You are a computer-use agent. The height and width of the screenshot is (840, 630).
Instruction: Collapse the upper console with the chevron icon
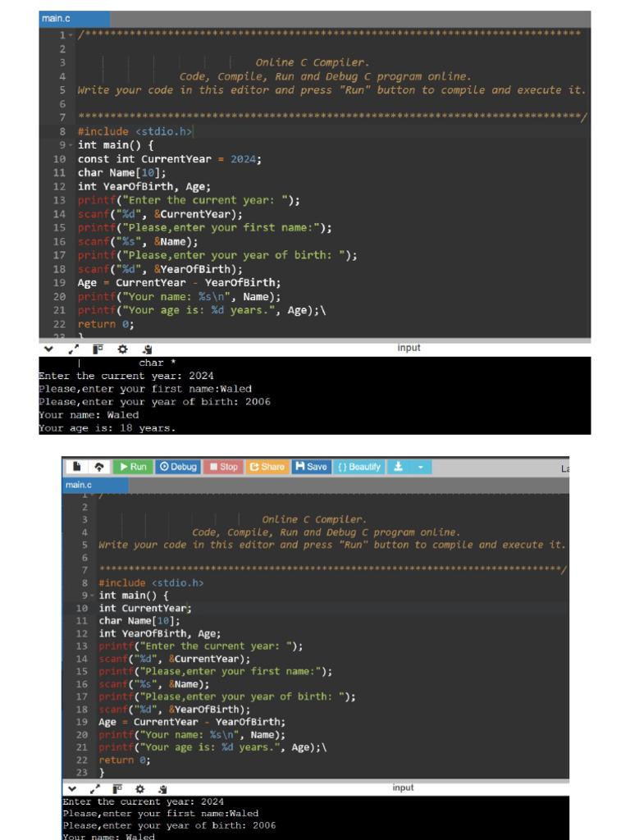[x=48, y=349]
